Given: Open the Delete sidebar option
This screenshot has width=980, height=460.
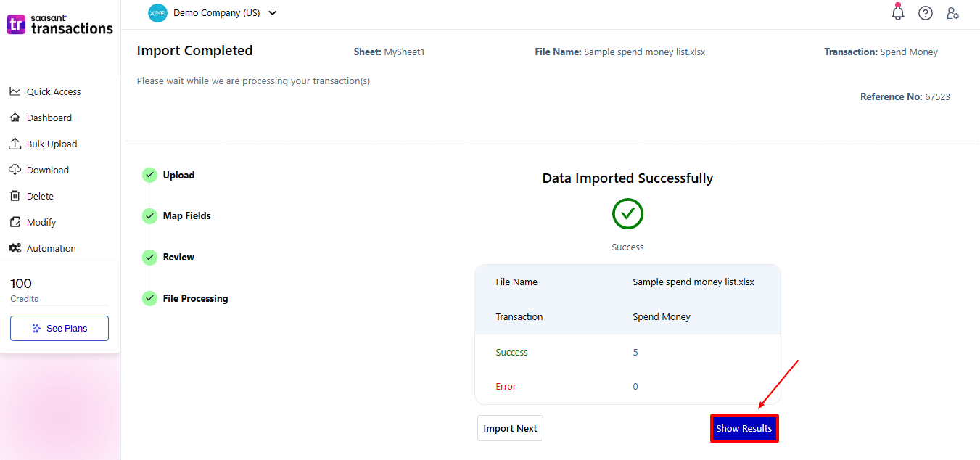Looking at the screenshot, I should [40, 197].
